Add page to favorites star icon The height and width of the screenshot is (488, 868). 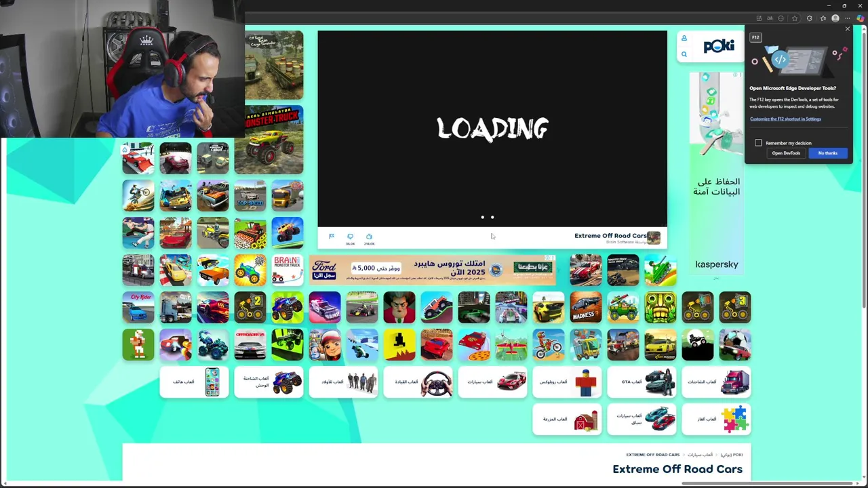pyautogui.click(x=795, y=18)
